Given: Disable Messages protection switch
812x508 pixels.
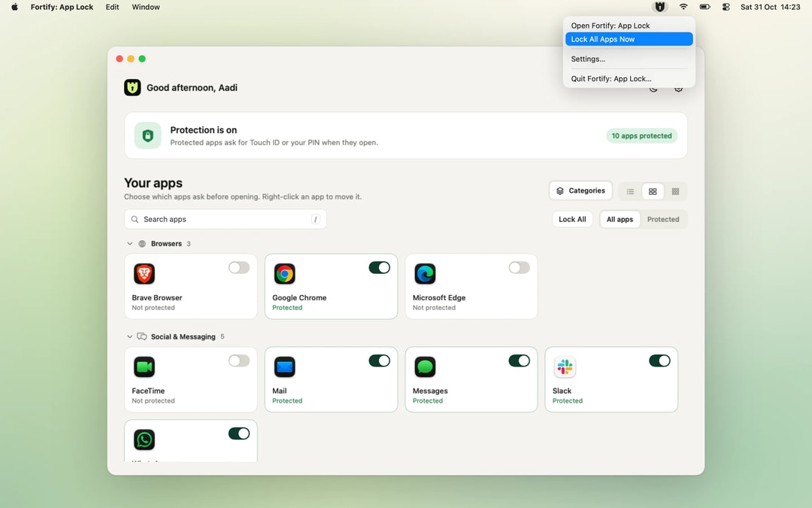Looking at the screenshot, I should click(x=519, y=360).
